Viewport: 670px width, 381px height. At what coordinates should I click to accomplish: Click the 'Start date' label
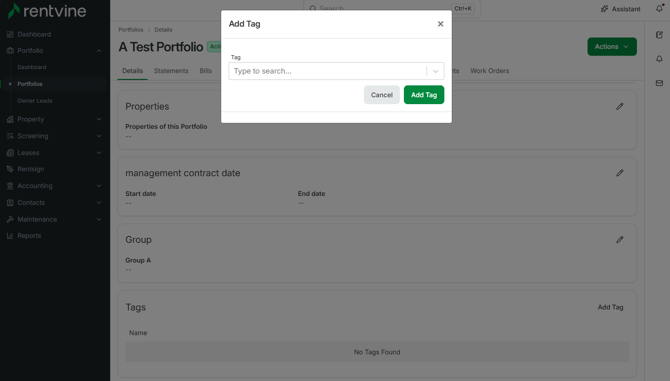tap(141, 193)
